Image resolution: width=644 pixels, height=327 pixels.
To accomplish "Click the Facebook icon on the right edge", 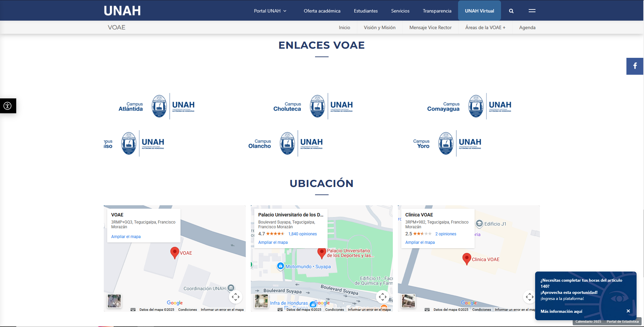I will tap(635, 66).
